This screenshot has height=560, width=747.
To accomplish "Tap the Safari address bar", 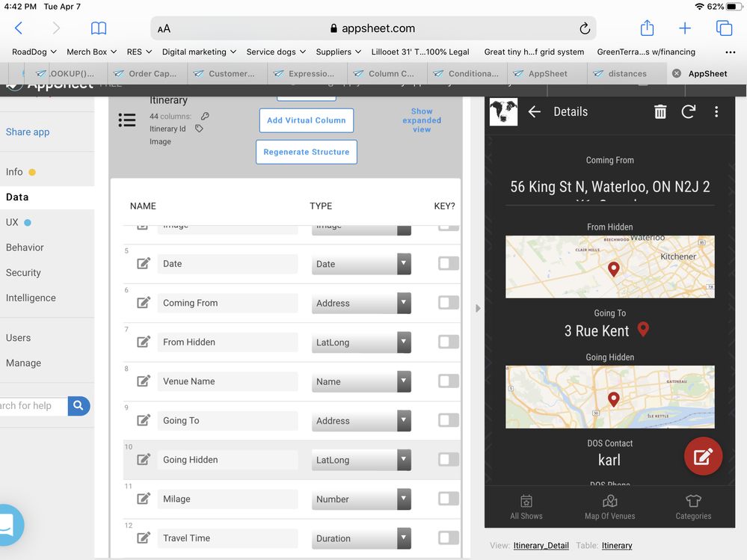I will click(374, 28).
